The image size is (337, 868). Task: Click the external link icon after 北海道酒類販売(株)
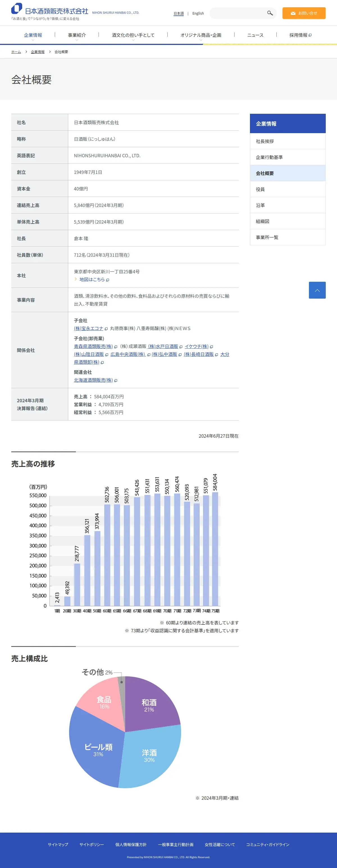click(116, 380)
